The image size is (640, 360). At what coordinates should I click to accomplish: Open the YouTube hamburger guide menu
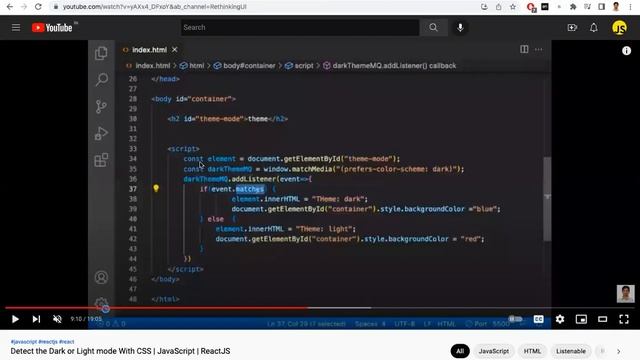pyautogui.click(x=16, y=28)
